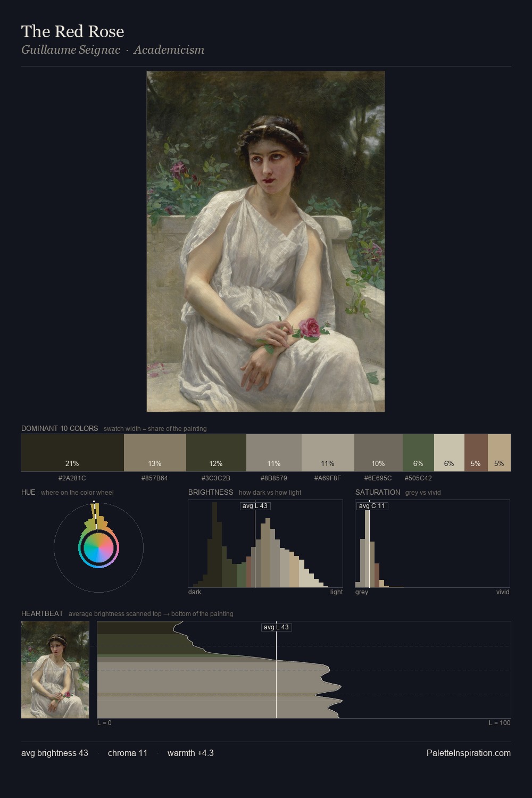Click the "avg L 43" marker in brightness histogram
Screen dimensions: 532x798
(x=255, y=506)
